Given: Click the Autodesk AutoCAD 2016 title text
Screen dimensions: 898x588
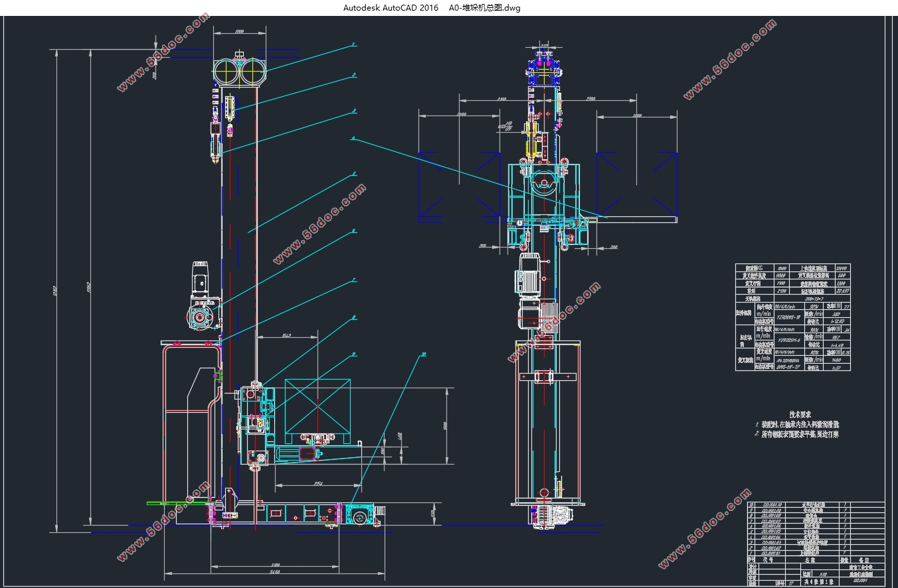Looking at the screenshot, I should pyautogui.click(x=391, y=8).
